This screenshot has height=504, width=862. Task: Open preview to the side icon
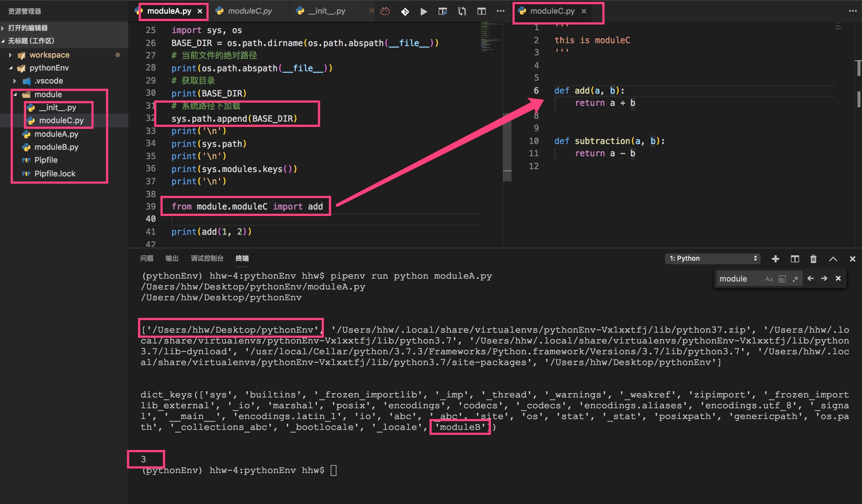(x=442, y=12)
